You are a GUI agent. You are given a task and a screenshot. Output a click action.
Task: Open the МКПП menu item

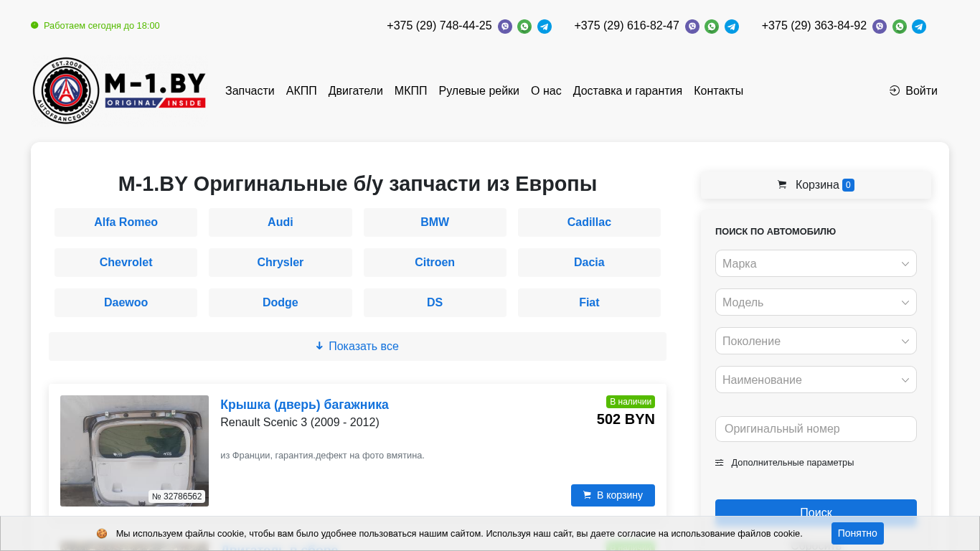(x=410, y=90)
